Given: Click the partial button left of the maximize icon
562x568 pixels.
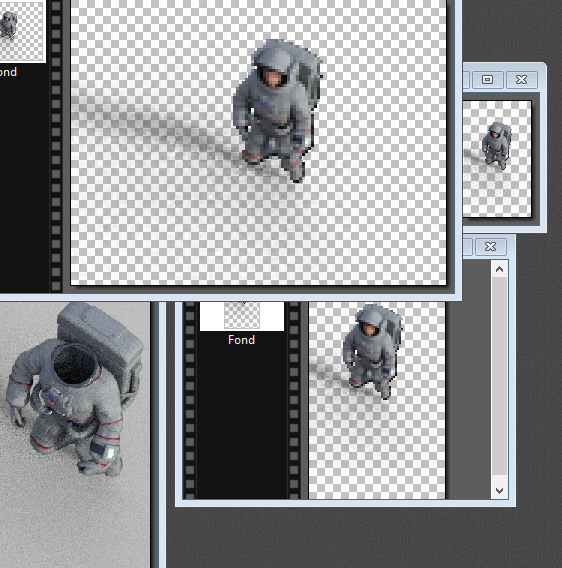Looking at the screenshot, I should (466, 79).
